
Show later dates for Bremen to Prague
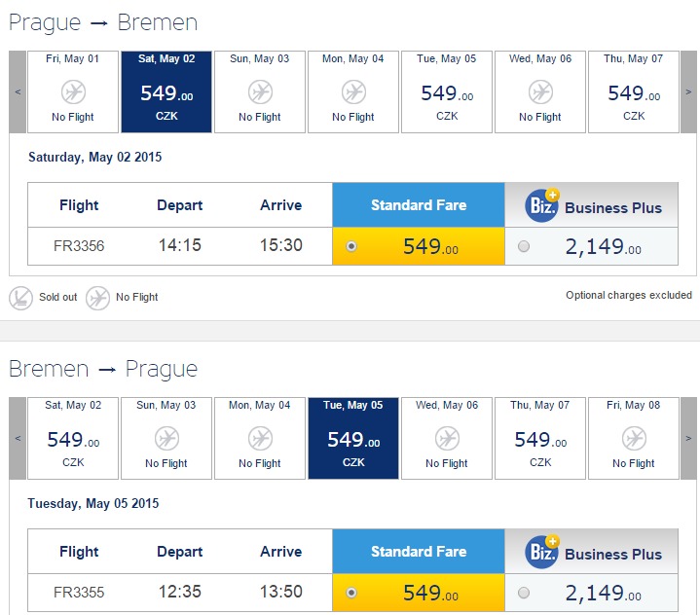tap(688, 438)
